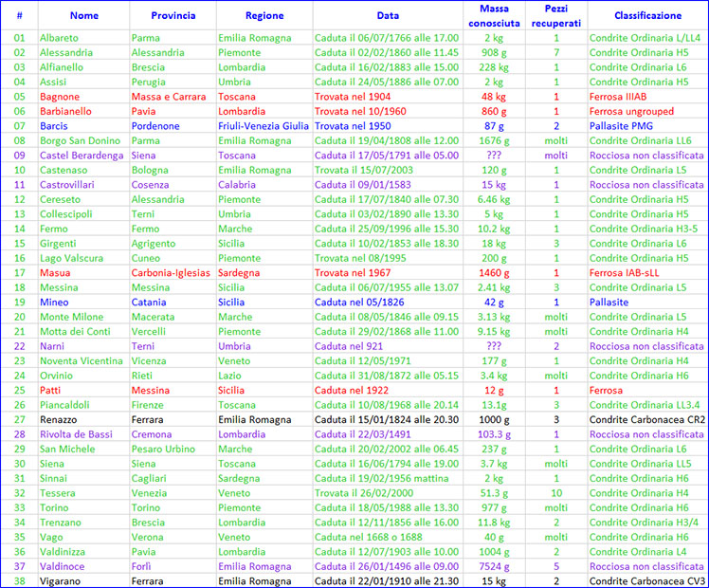Select the Pezzi recuperati header cell

(x=556, y=15)
